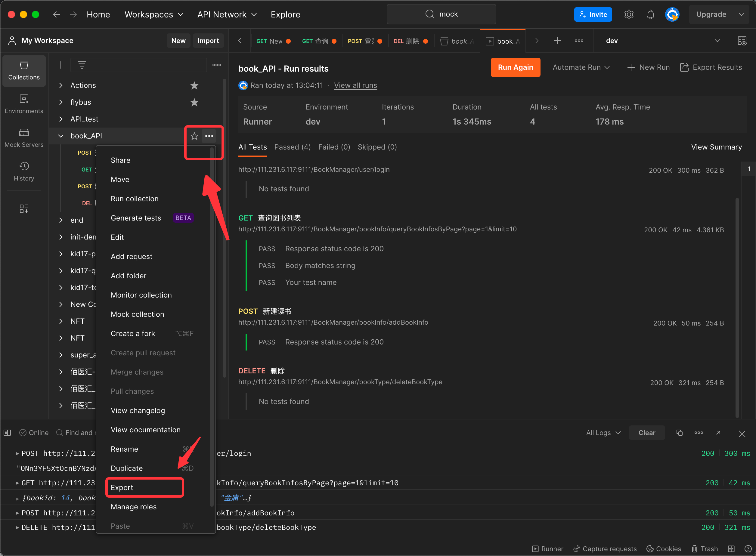Screen dimensions: 756x556
Task: Open the Environments sidebar panel
Action: (x=24, y=104)
